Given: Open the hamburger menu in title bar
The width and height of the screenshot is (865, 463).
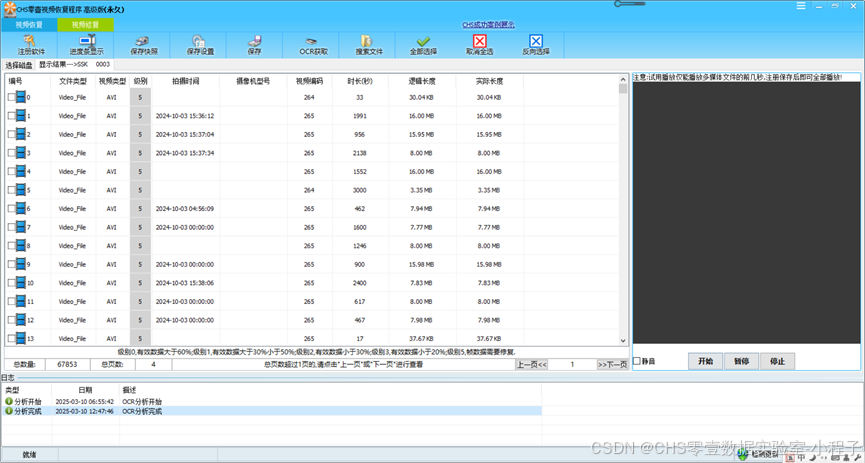Looking at the screenshot, I should [x=801, y=6].
